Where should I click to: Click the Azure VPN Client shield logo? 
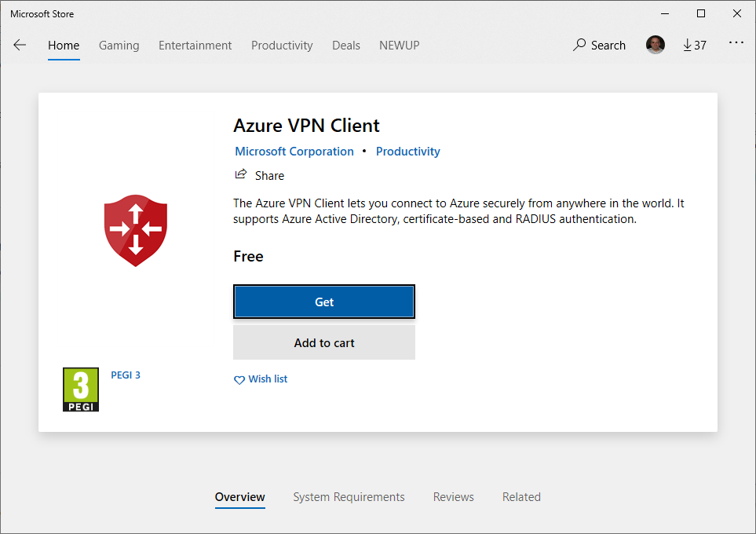click(x=136, y=231)
